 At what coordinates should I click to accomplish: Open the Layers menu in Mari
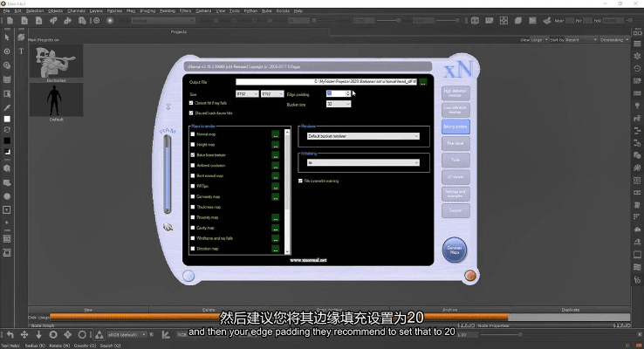click(96, 10)
